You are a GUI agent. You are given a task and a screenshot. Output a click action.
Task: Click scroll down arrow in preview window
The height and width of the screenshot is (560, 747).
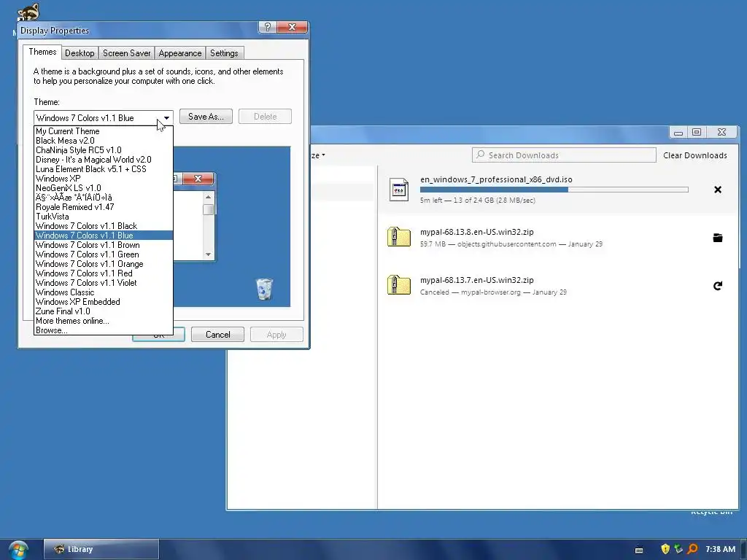tap(208, 254)
